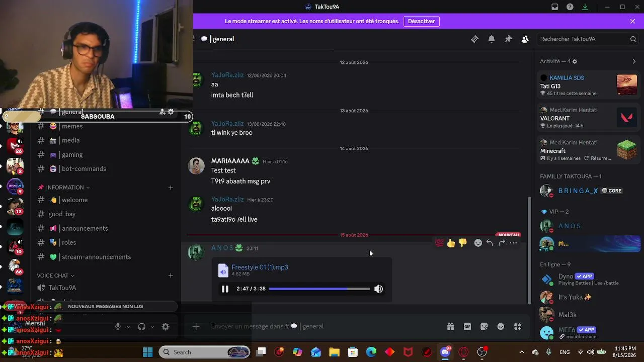Image resolution: width=644 pixels, height=362 pixels.
Task: React with thumbs down
Action: pos(463,243)
